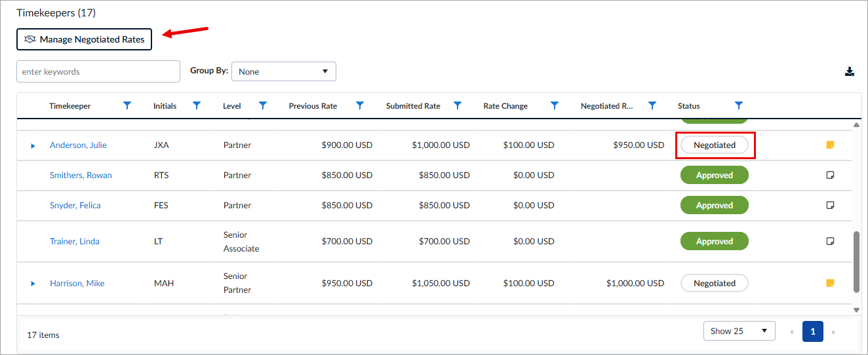The height and width of the screenshot is (355, 868).
Task: Open the Group By dropdown
Action: tap(284, 71)
